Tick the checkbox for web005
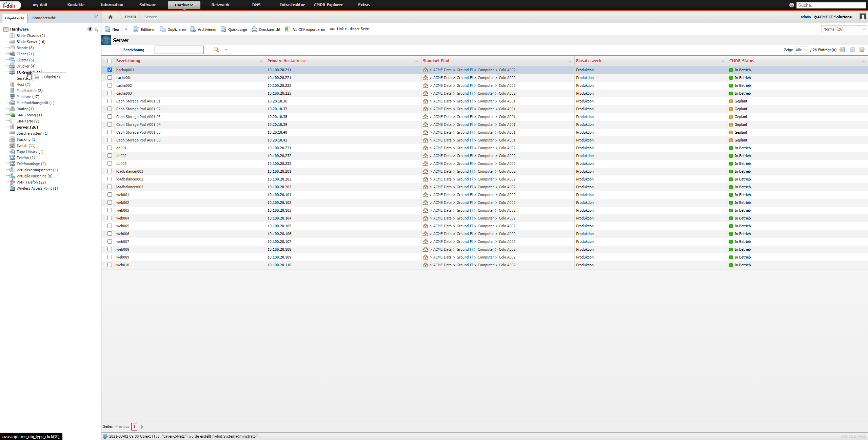 110,226
